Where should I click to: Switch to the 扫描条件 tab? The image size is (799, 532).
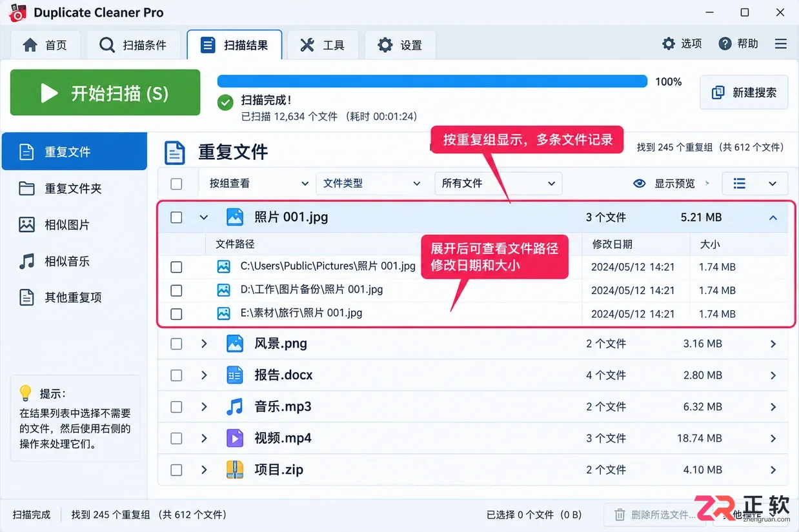tap(133, 45)
